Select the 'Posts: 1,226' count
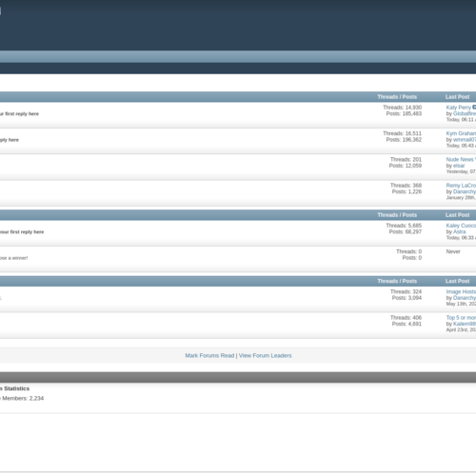This screenshot has height=476, width=476. coord(407,191)
